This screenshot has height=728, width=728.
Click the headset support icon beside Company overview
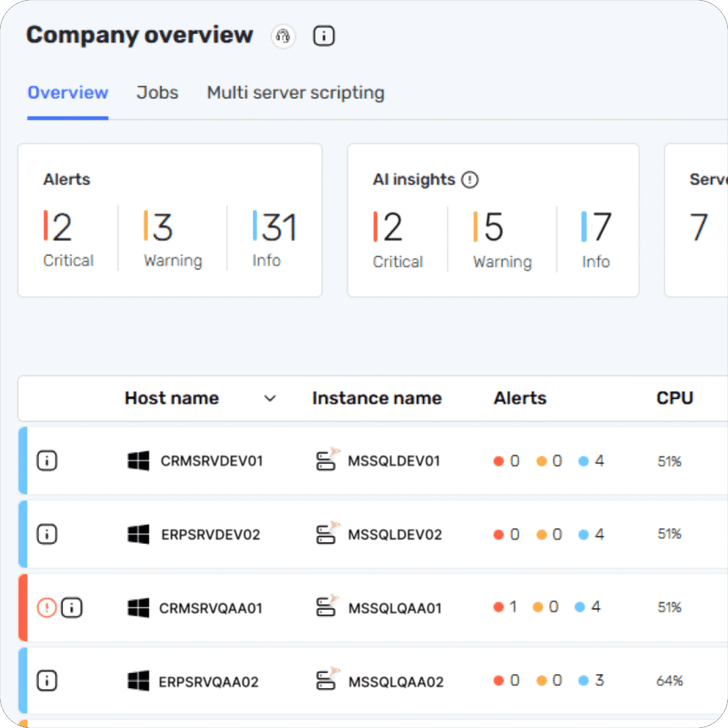click(x=283, y=36)
